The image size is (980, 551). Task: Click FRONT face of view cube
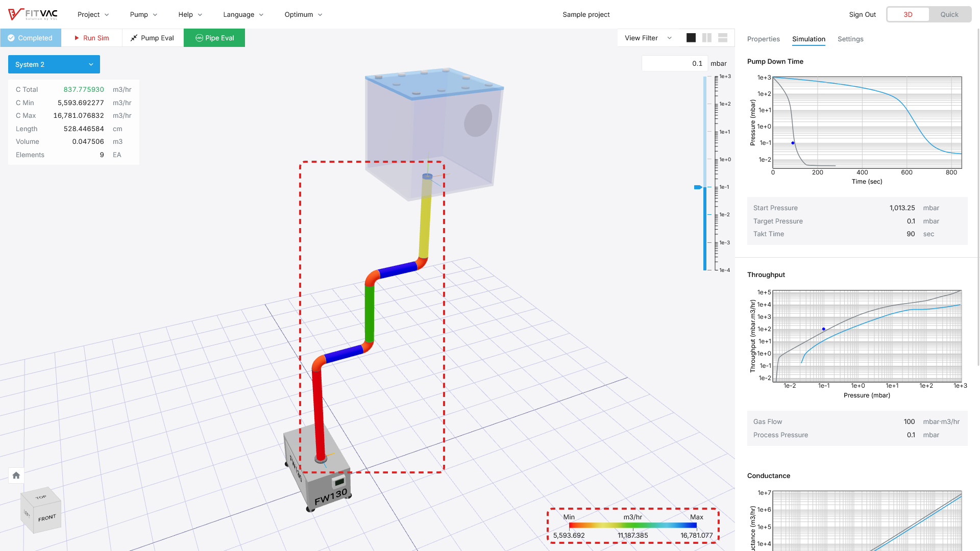click(x=47, y=518)
